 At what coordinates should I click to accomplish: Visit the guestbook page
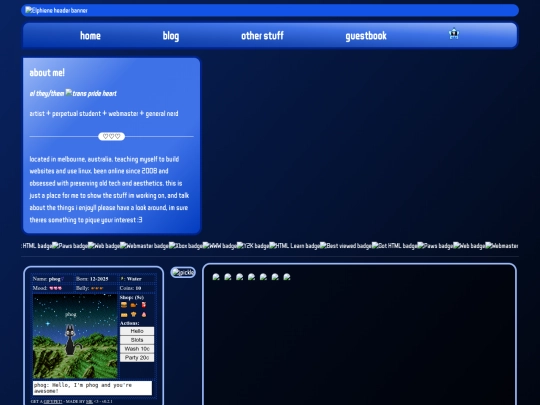pyautogui.click(x=366, y=36)
